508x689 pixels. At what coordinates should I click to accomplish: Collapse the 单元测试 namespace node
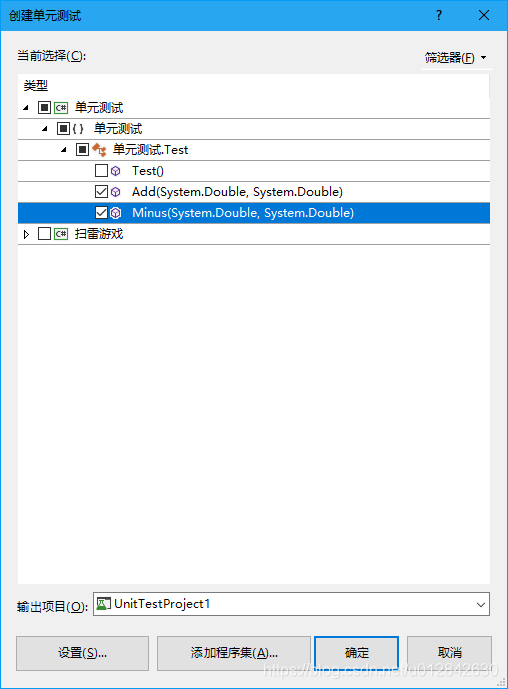(45, 128)
